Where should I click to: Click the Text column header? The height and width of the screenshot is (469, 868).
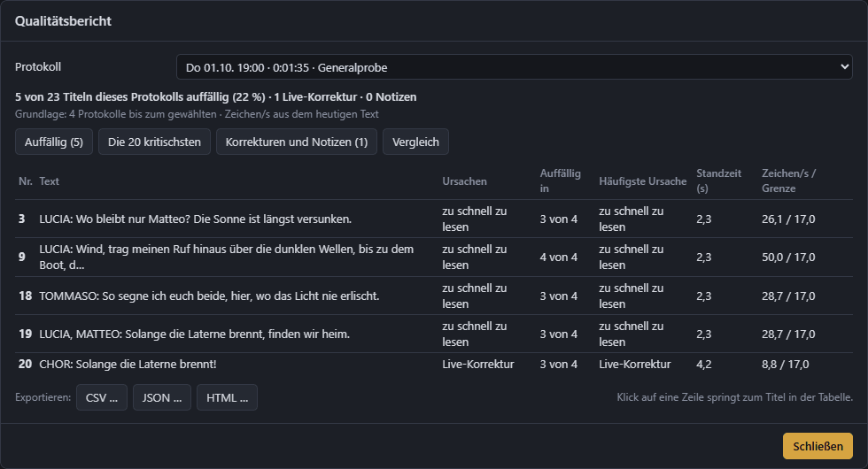[50, 181]
